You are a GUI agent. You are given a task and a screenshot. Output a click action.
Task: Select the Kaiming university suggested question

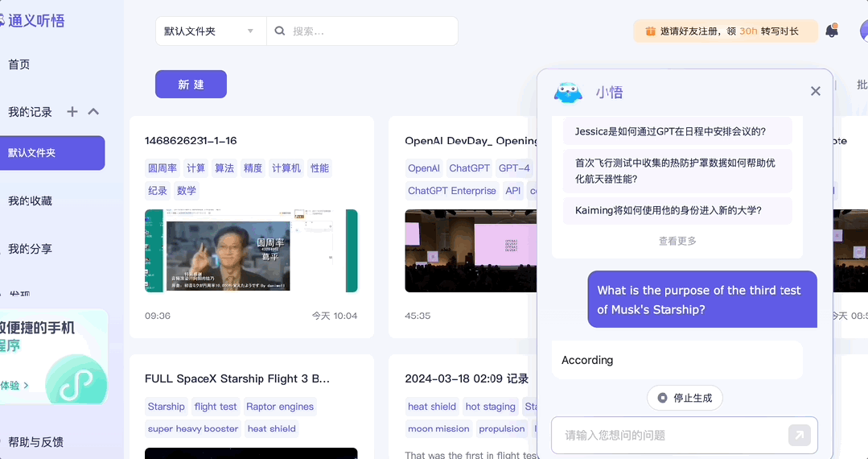click(677, 211)
